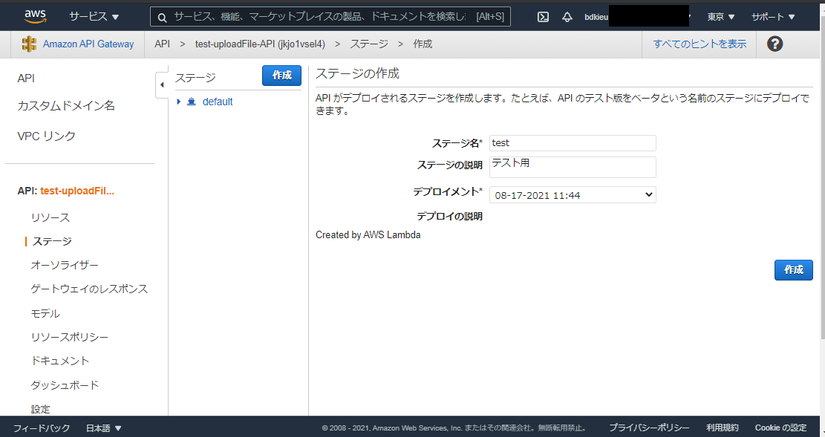
Task: Open 設定 at the sidebar bottom
Action: 41,409
